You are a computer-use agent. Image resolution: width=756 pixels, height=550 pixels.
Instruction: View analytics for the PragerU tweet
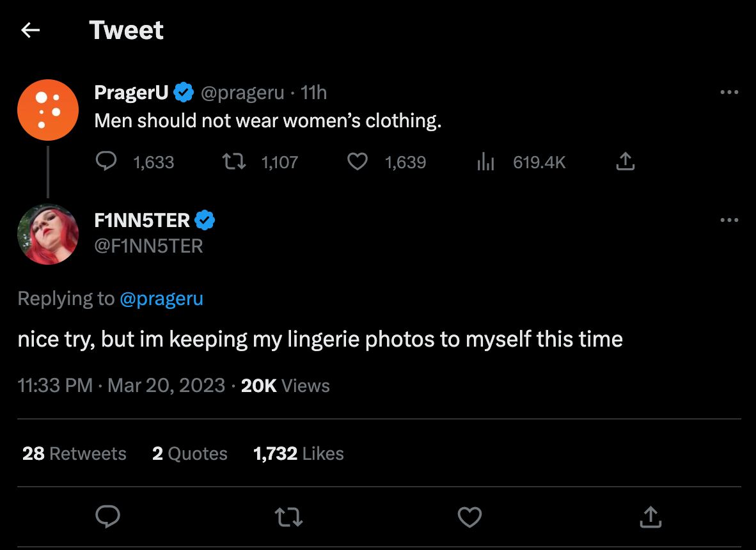coord(485,162)
